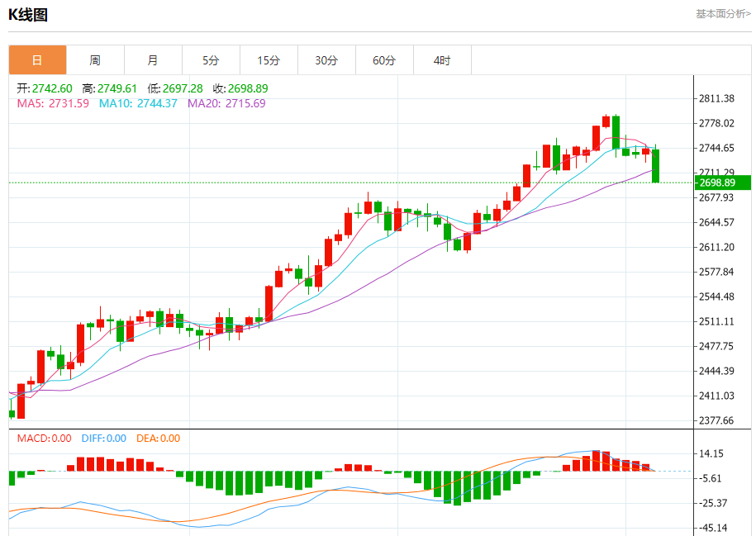Click the blue DIFF value label
756x536 pixels.
[103, 439]
